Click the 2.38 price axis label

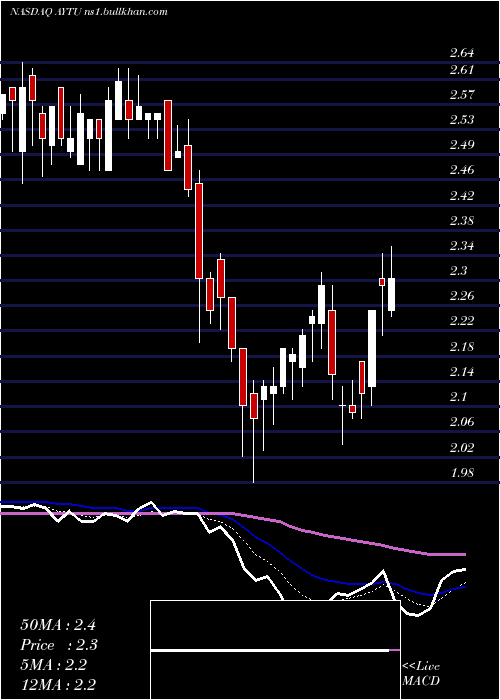[x=462, y=221]
